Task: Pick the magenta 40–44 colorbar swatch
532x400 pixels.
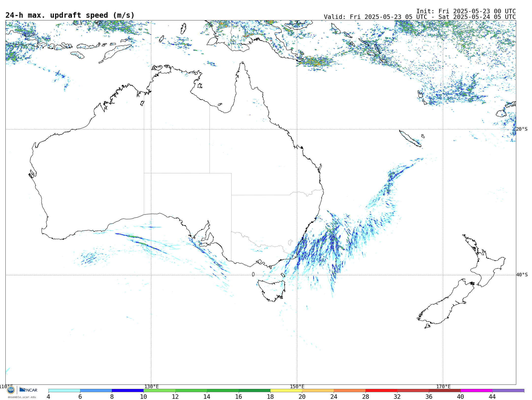Action: [476, 391]
